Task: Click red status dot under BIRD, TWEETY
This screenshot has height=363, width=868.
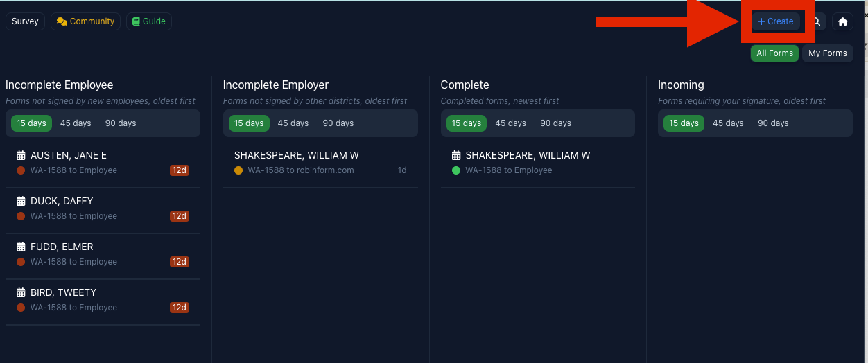Action: [21, 308]
